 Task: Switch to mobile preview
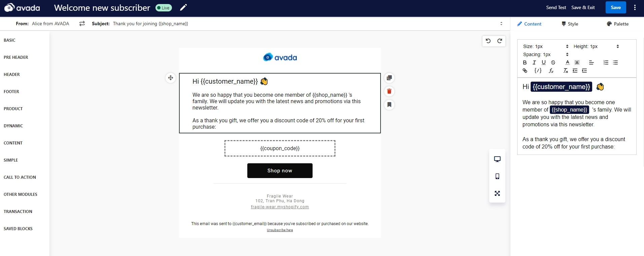(x=497, y=176)
